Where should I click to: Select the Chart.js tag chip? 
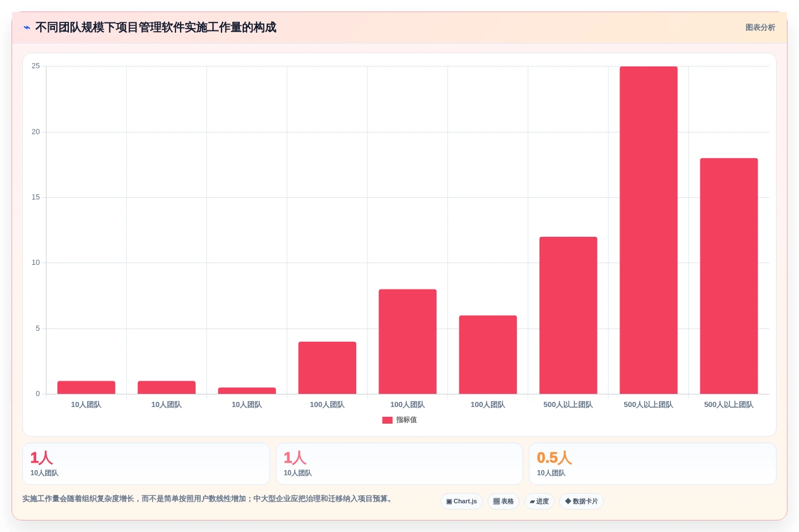click(x=462, y=502)
